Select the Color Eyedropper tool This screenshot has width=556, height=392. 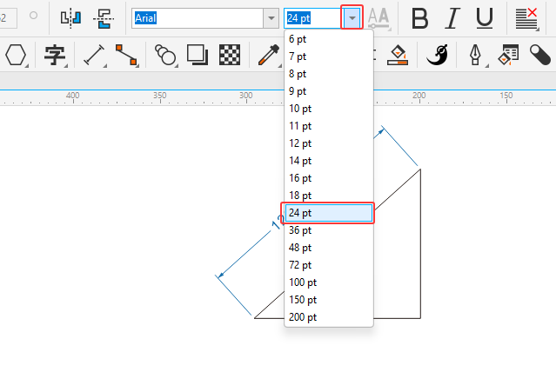(268, 55)
